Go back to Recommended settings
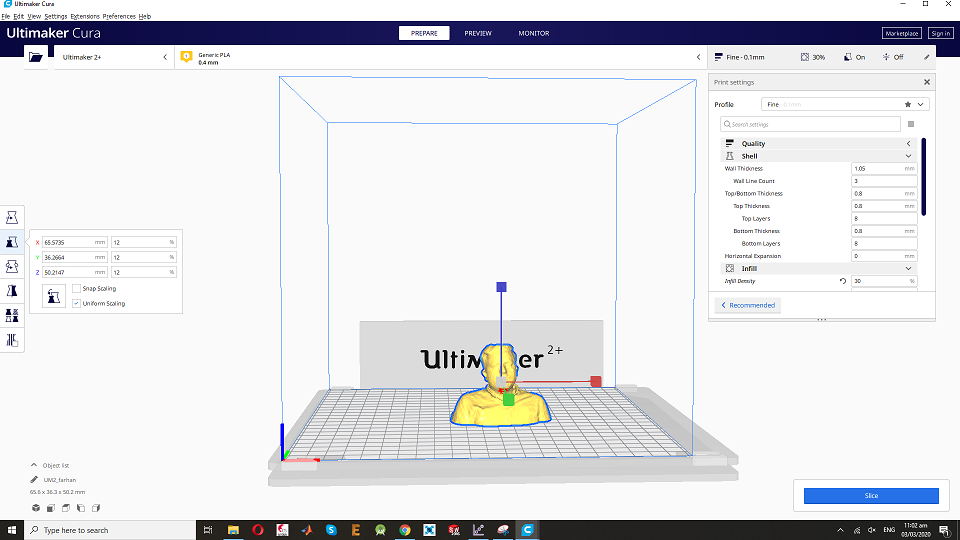 748,305
